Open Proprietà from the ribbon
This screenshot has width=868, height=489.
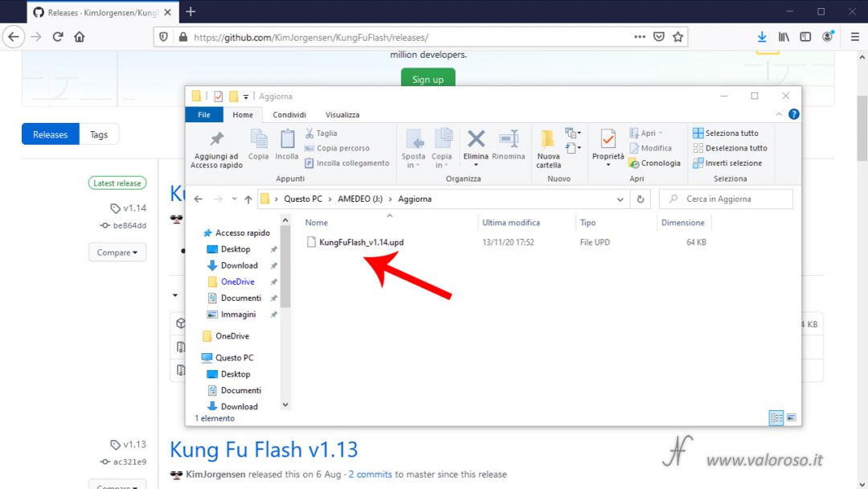click(x=608, y=144)
